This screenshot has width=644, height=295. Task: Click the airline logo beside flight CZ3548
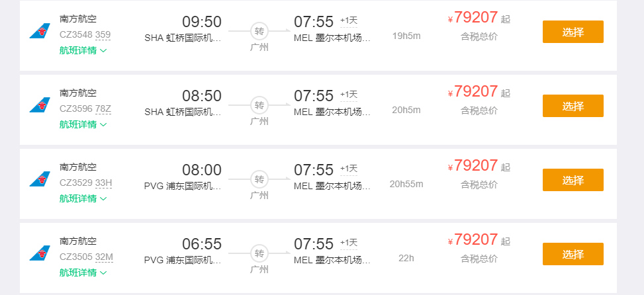click(x=40, y=31)
